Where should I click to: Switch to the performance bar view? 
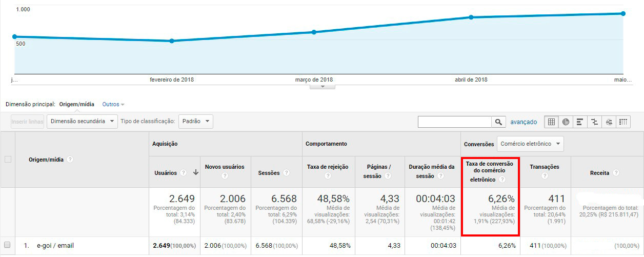[x=580, y=122]
